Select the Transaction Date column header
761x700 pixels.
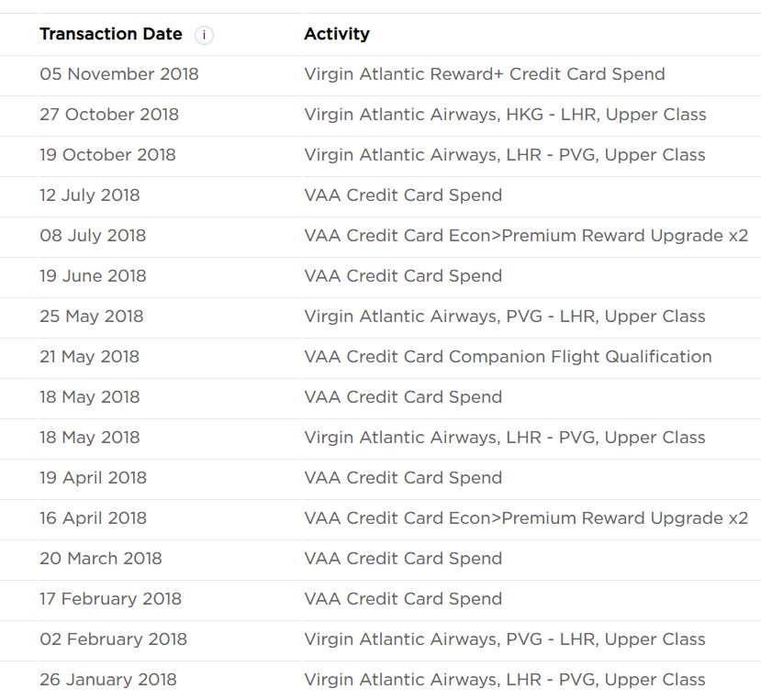[111, 34]
